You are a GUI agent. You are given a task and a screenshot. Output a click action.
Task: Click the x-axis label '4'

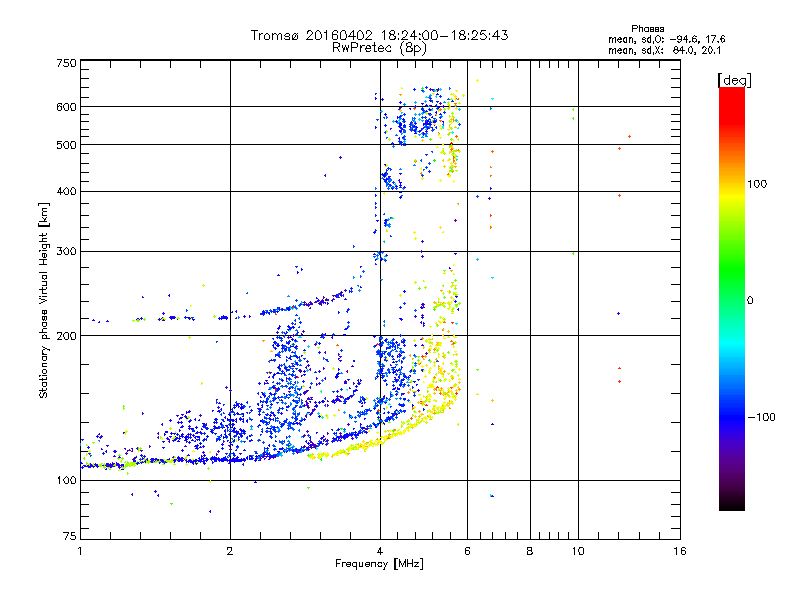pyautogui.click(x=380, y=551)
